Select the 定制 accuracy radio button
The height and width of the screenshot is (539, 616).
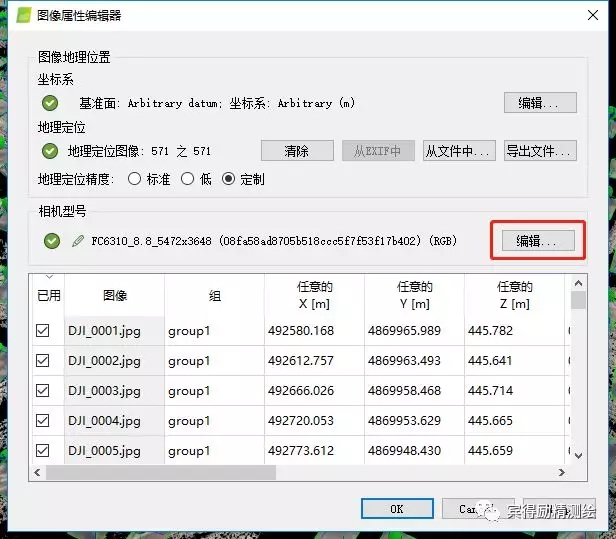(x=228, y=180)
